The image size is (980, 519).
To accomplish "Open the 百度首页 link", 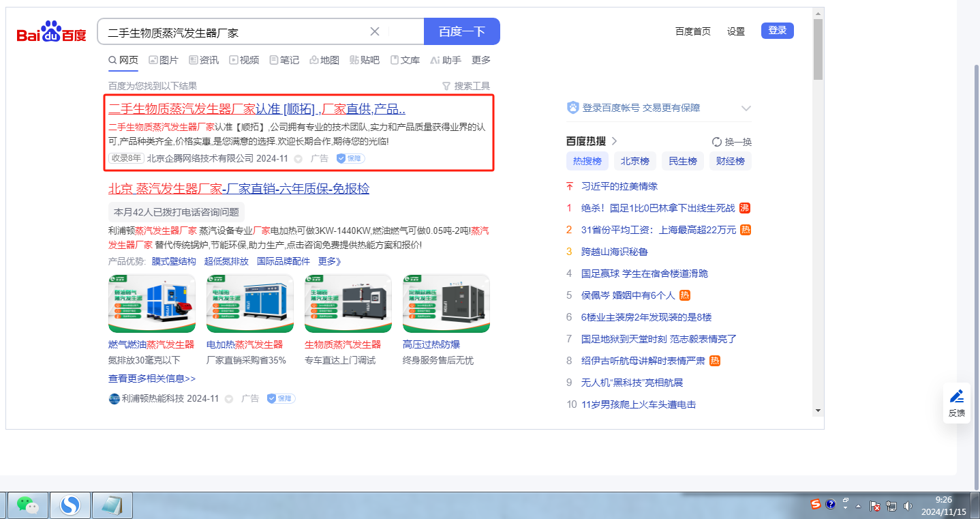I will coord(693,31).
